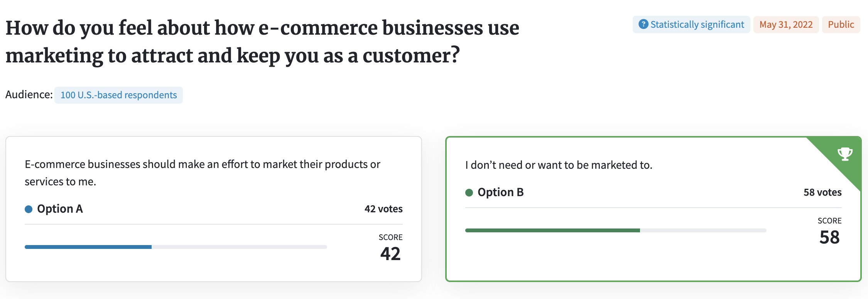This screenshot has width=868, height=299.
Task: Click the 58 votes count
Action: click(822, 192)
